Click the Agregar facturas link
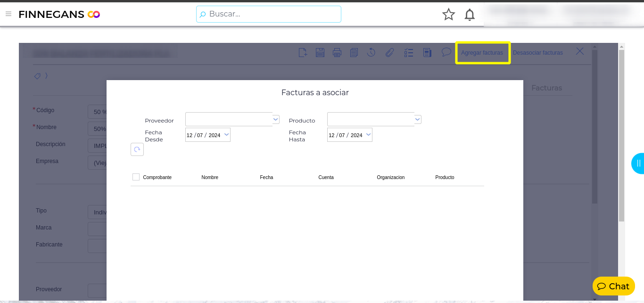 (482, 53)
